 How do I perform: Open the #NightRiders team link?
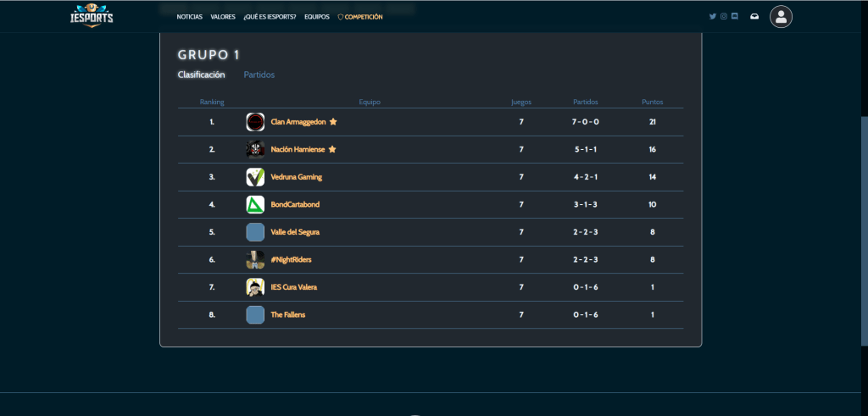pyautogui.click(x=291, y=259)
